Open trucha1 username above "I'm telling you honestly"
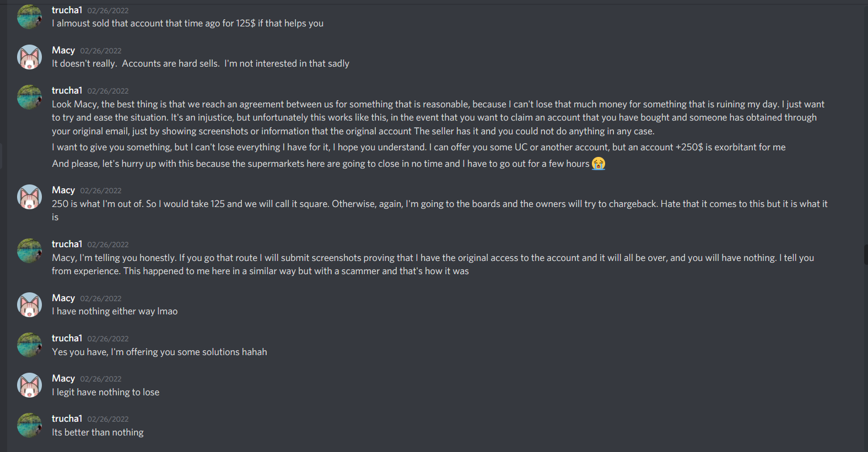Viewport: 868px width, 452px height. (67, 244)
